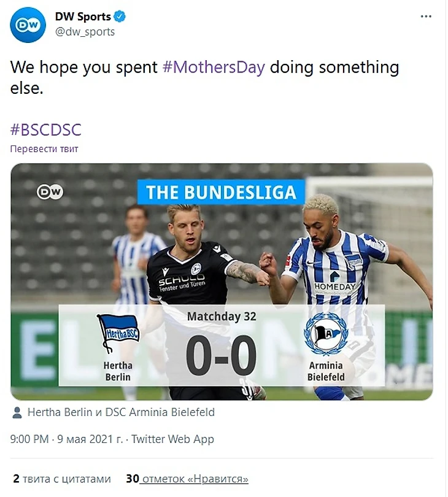The image size is (448, 497).
Task: Click the Twitter Web App source link
Action: point(172,439)
